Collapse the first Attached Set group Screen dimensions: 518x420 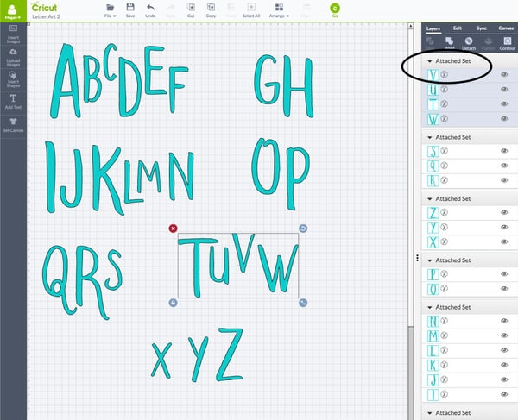[x=430, y=62]
